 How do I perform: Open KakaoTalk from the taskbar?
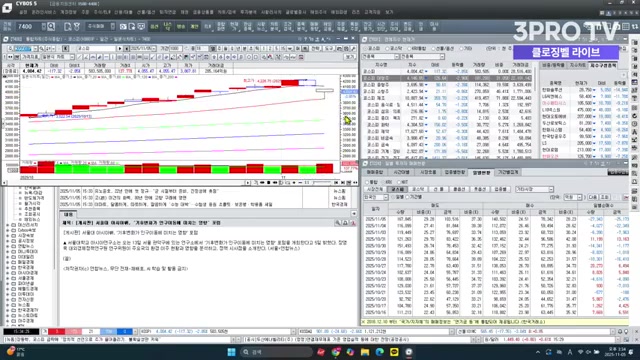(x=394, y=352)
